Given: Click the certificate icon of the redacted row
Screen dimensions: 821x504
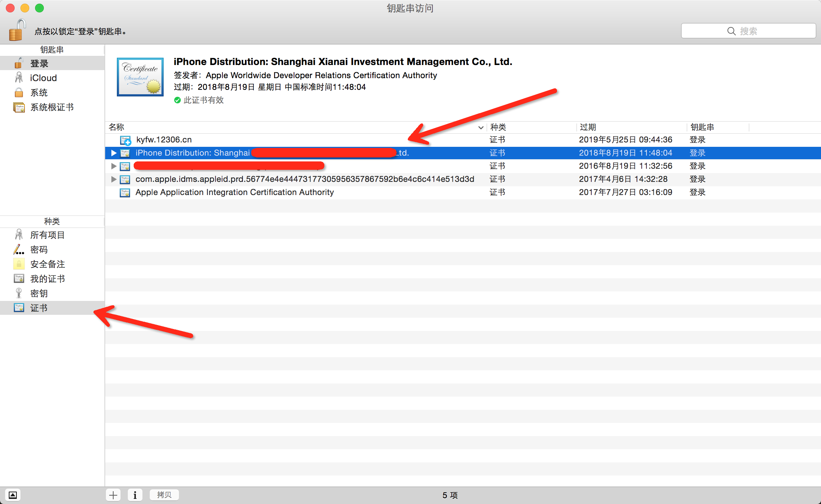Looking at the screenshot, I should tap(125, 166).
